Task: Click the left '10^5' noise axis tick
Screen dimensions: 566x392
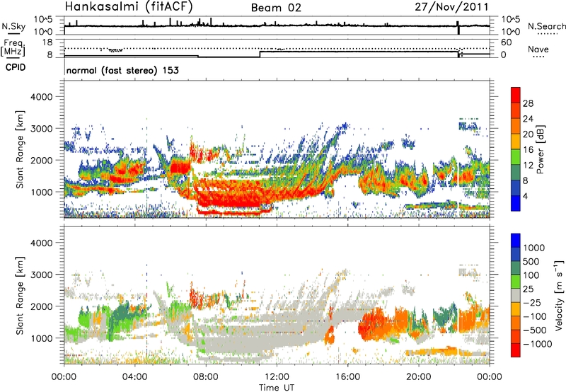Action: click(44, 20)
